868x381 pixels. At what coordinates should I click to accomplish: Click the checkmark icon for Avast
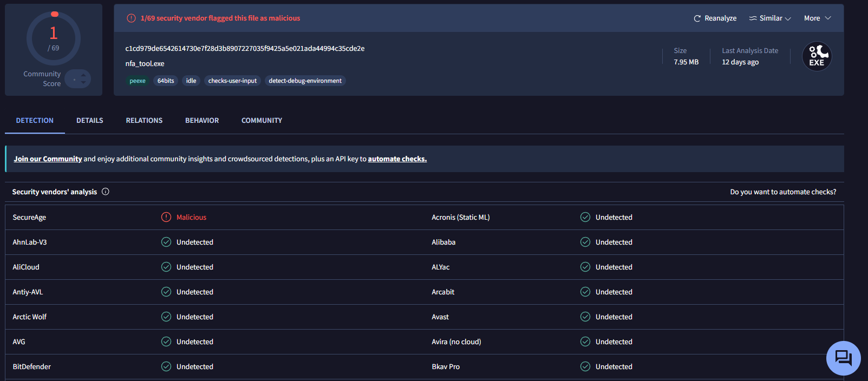[585, 317]
